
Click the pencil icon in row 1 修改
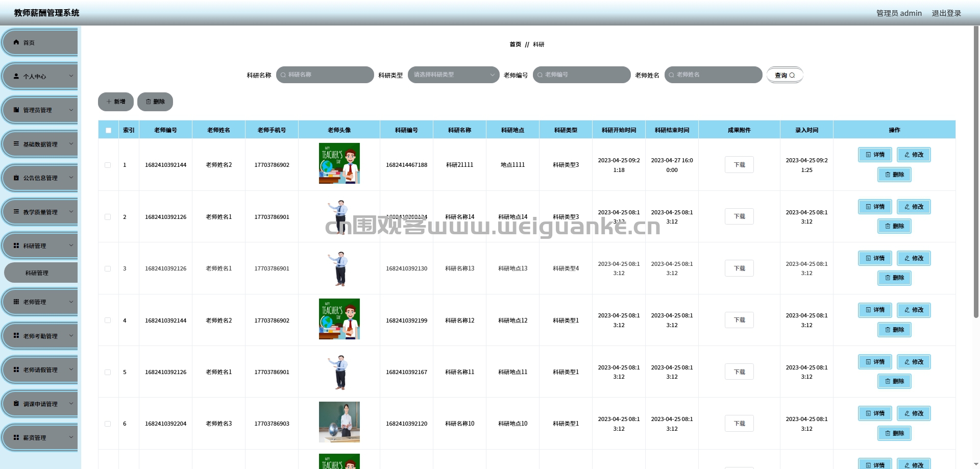(907, 155)
